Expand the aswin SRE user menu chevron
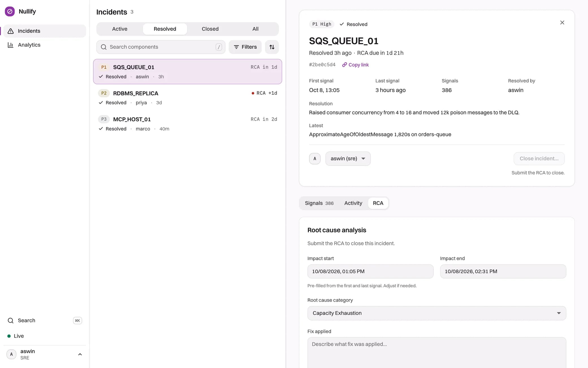This screenshot has width=588, height=368. 80,354
